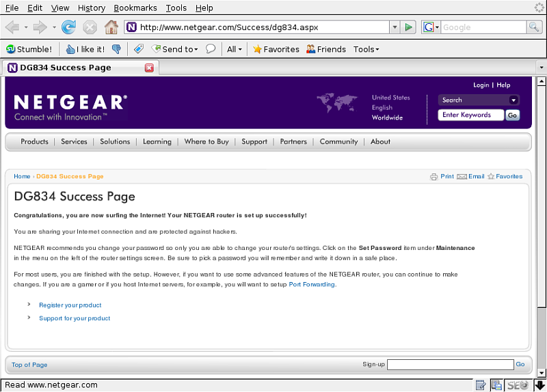This screenshot has height=392, width=547.
Task: Click the thumbs-down icon in StumbleUpon bar
Action: [x=116, y=49]
